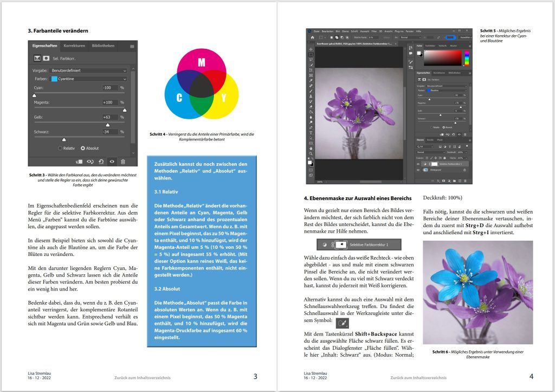This screenshot has width=555, height=392.
Task: Click the Magenta slider handle
Action: pyautogui.click(x=125, y=110)
